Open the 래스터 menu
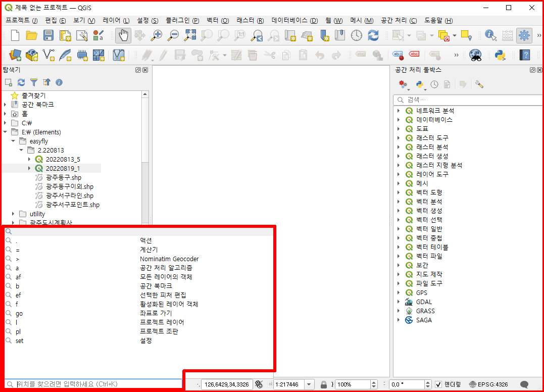This screenshot has width=544, height=392. click(x=250, y=21)
